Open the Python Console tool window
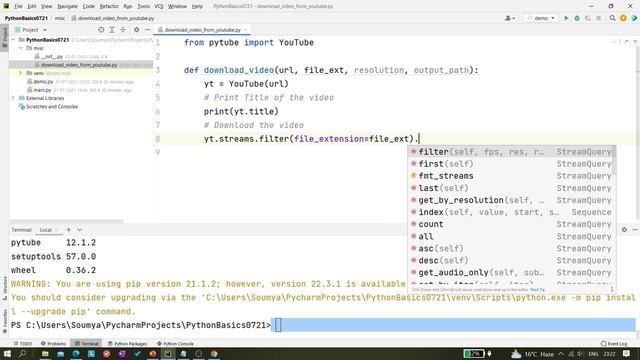The width and height of the screenshot is (640, 360). tap(175, 344)
